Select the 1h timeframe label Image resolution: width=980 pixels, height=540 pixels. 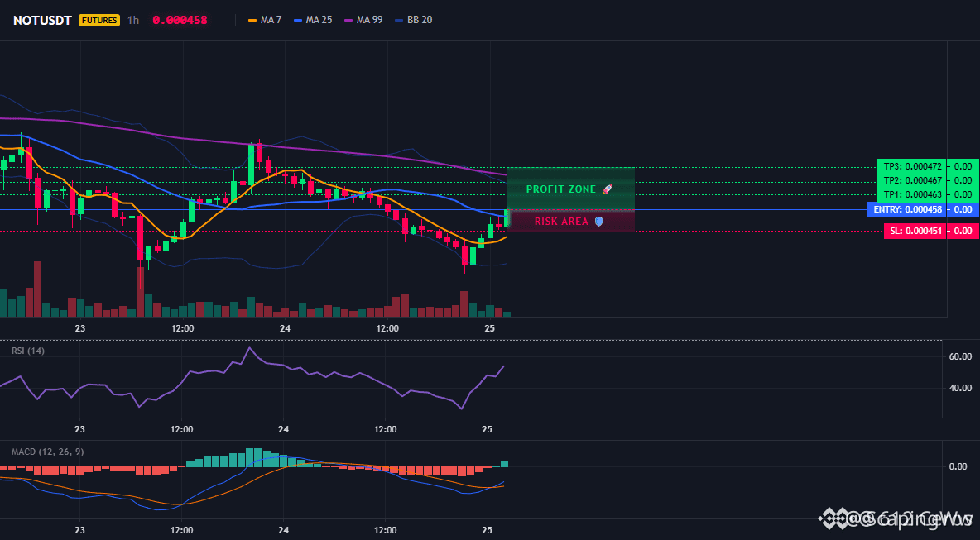point(133,20)
